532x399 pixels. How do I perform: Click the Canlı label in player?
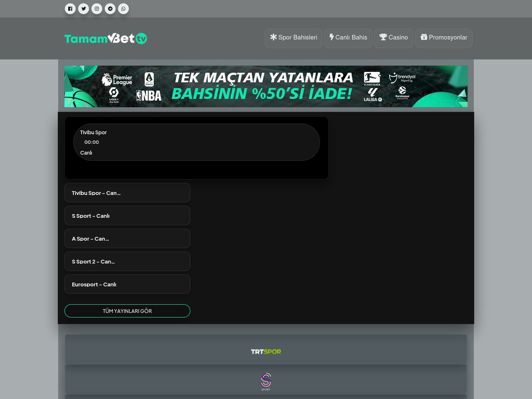(x=86, y=153)
